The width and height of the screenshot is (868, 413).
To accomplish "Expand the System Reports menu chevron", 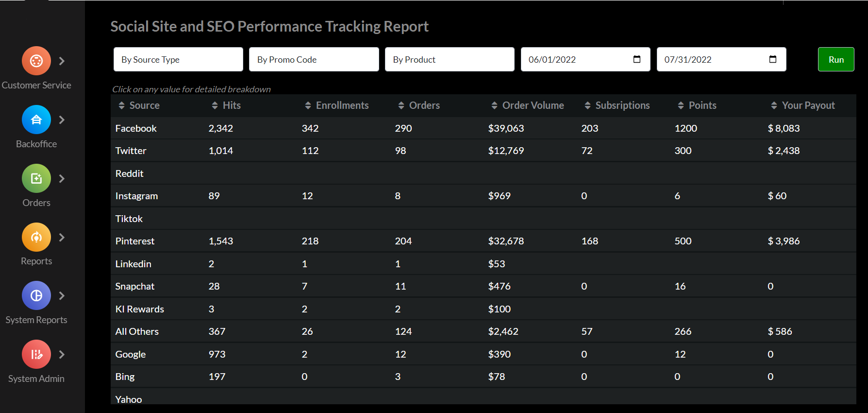I will 62,295.
